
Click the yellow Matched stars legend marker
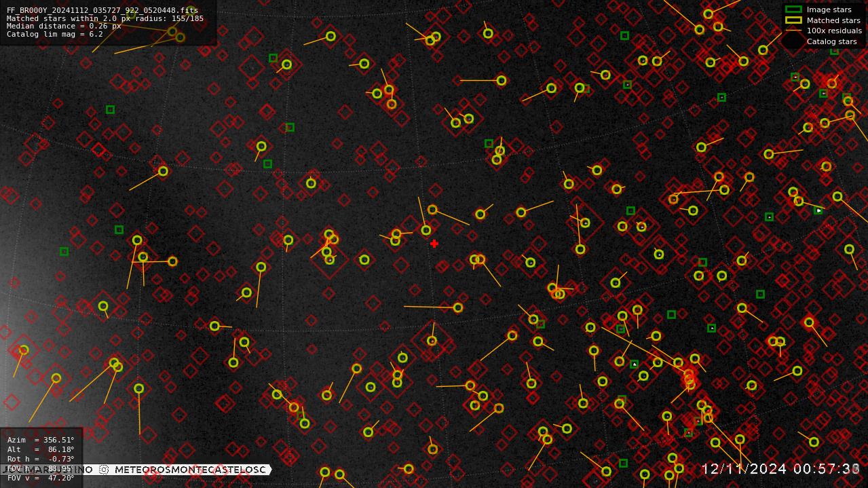pos(793,20)
